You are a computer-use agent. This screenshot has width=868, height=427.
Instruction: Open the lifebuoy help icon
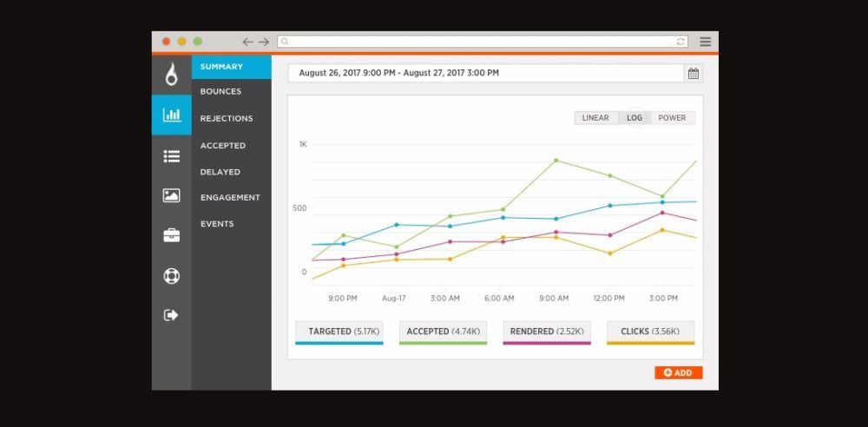(x=171, y=276)
